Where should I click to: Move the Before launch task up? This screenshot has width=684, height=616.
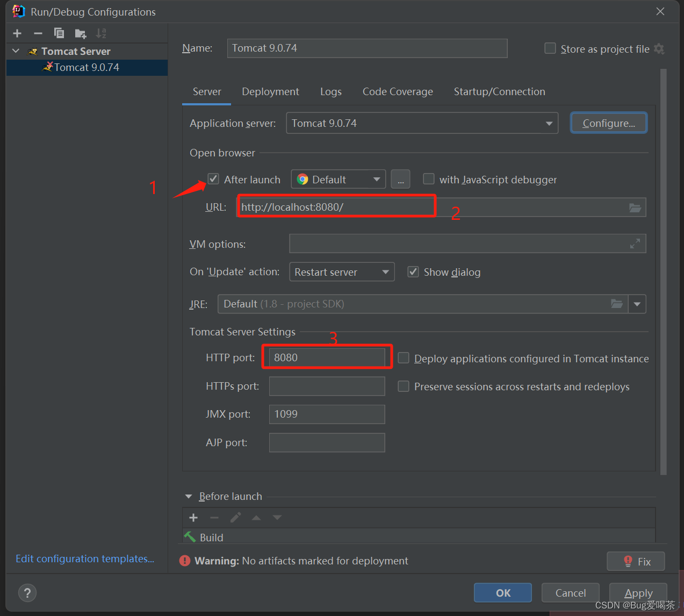point(256,518)
